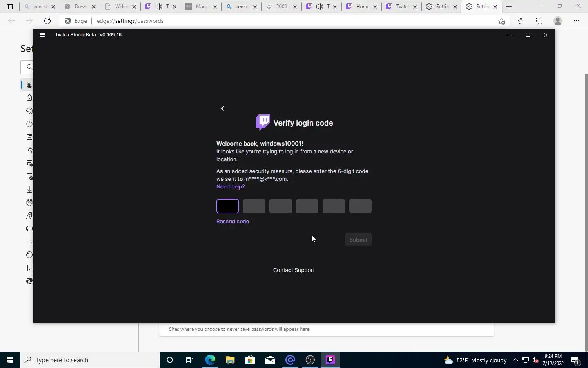
Task: Open the Twitch Studio hamburger menu
Action: coord(42,35)
